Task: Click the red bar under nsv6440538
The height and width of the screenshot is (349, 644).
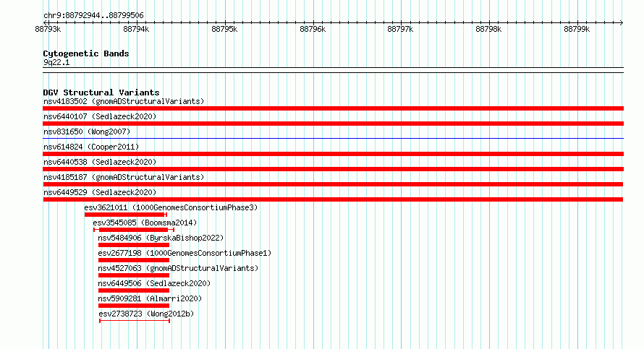Action: (x=333, y=169)
